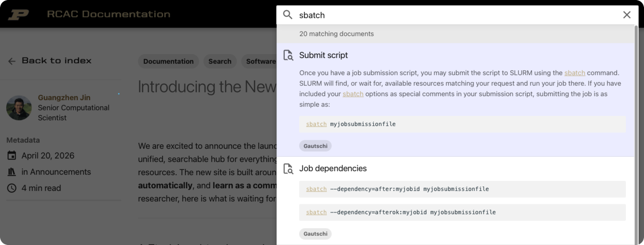Click the back arrow icon beside Back to index
Screen dimensions: 644x245
12,61
